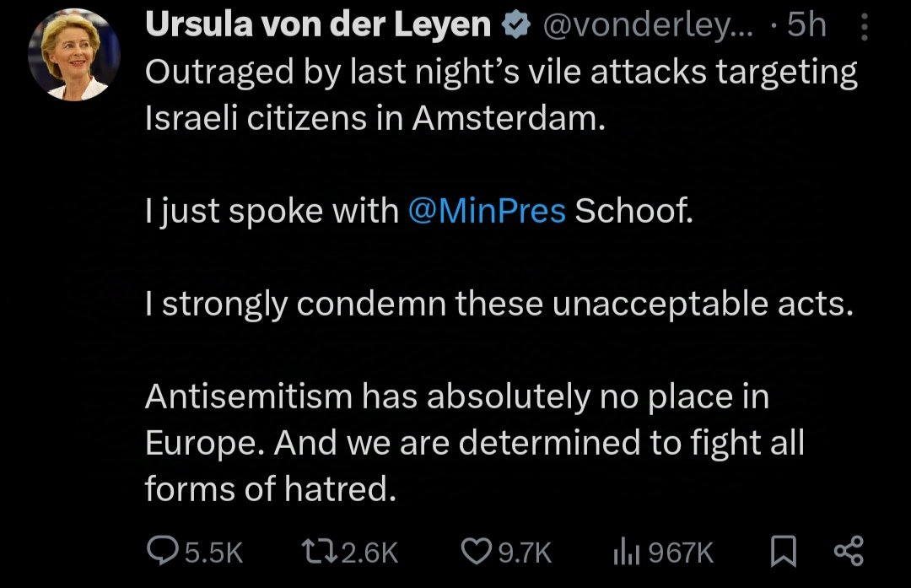Follow the @MinPres mention link
Viewport: 911px width, 588px height.
[486, 212]
